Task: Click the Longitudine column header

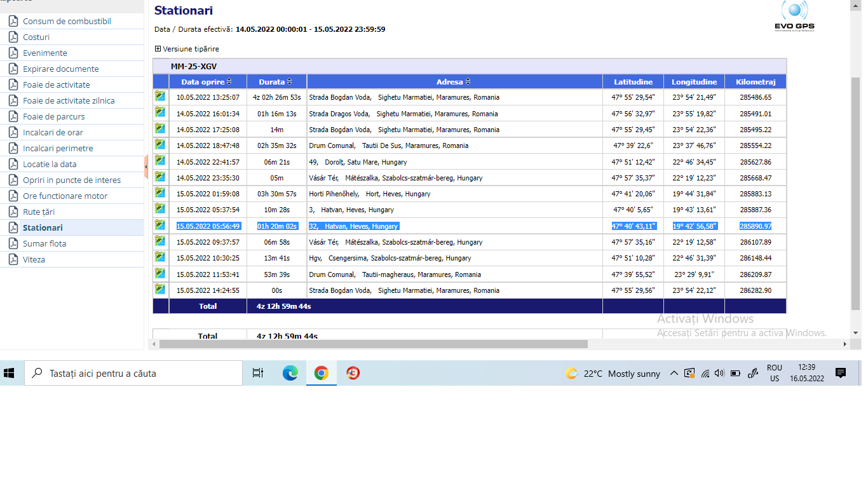Action: (695, 81)
